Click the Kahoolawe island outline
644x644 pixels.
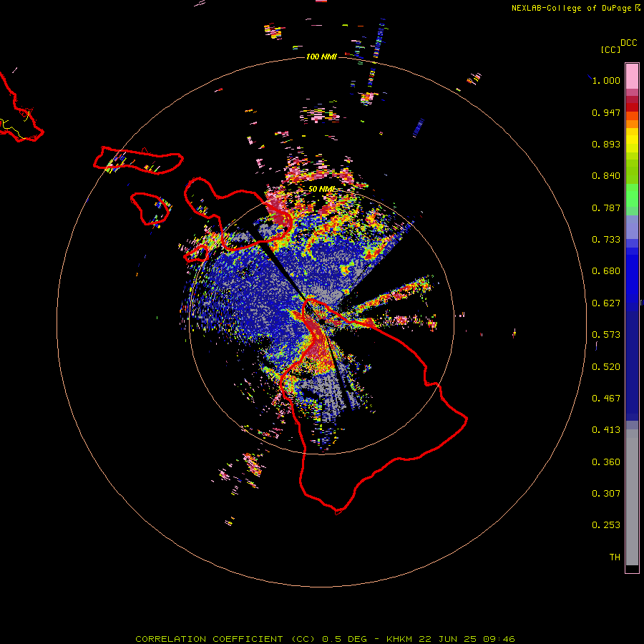click(x=196, y=254)
